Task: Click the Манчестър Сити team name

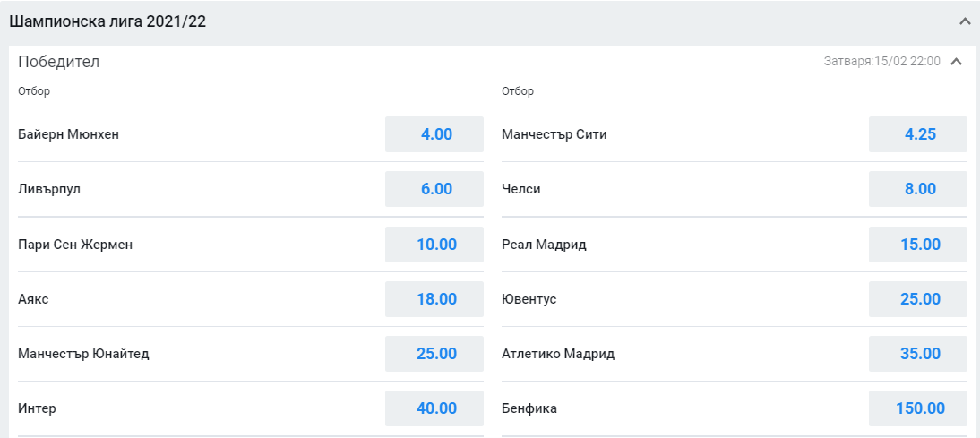Action: click(x=554, y=134)
